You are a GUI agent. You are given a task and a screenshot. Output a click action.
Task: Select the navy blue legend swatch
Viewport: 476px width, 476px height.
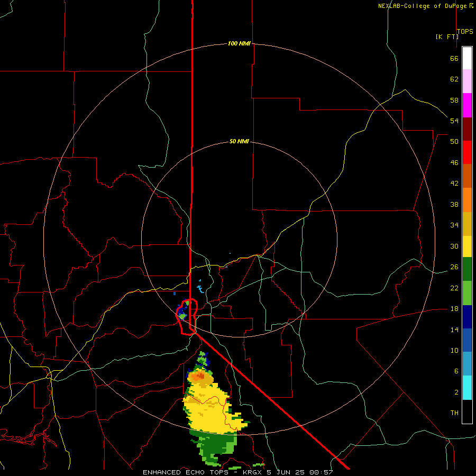467,317
